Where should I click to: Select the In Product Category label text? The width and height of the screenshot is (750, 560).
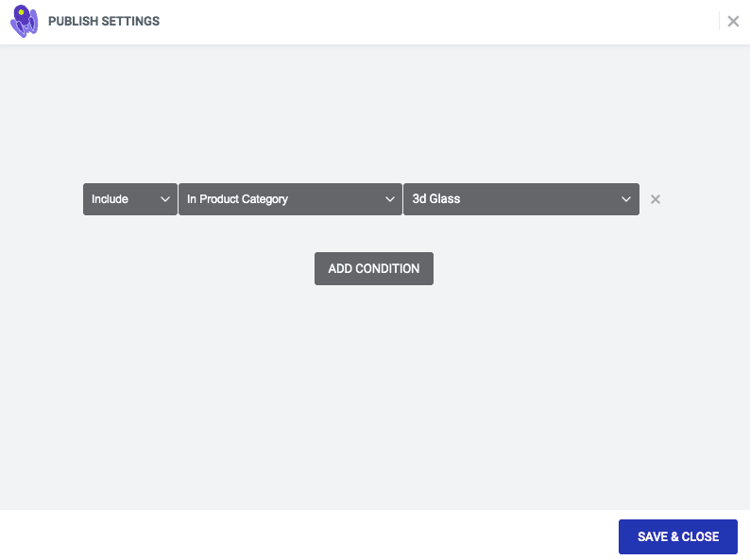click(237, 199)
